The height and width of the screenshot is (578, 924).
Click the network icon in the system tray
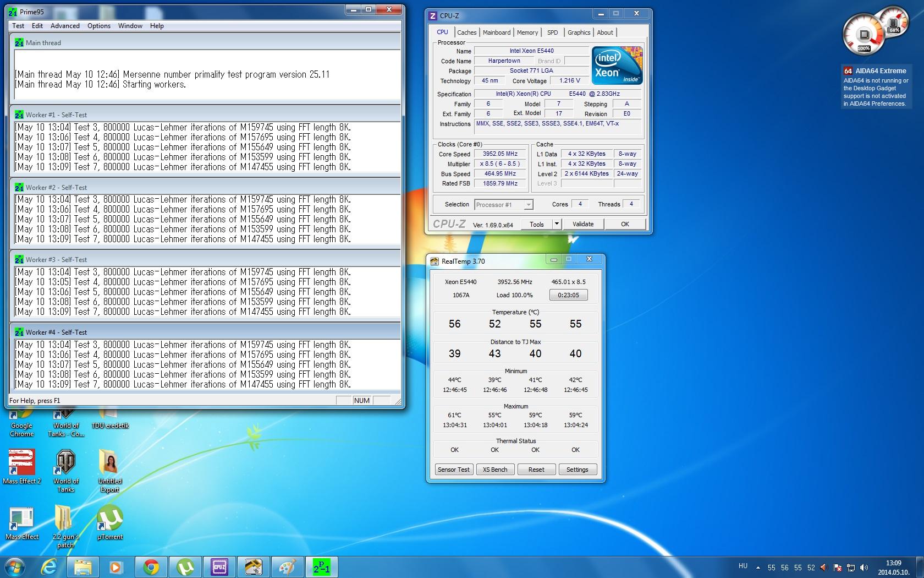tap(851, 568)
